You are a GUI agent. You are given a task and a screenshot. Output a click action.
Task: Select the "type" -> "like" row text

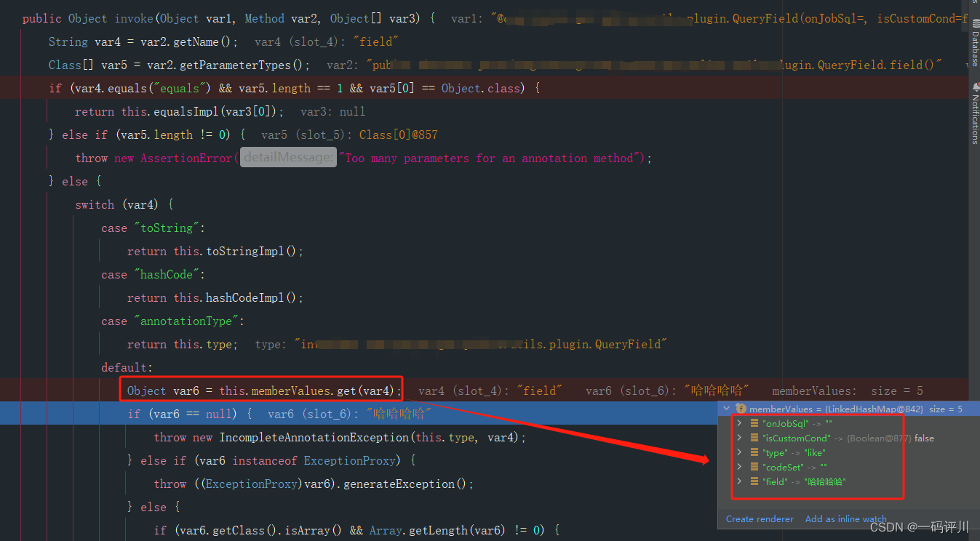(x=794, y=452)
